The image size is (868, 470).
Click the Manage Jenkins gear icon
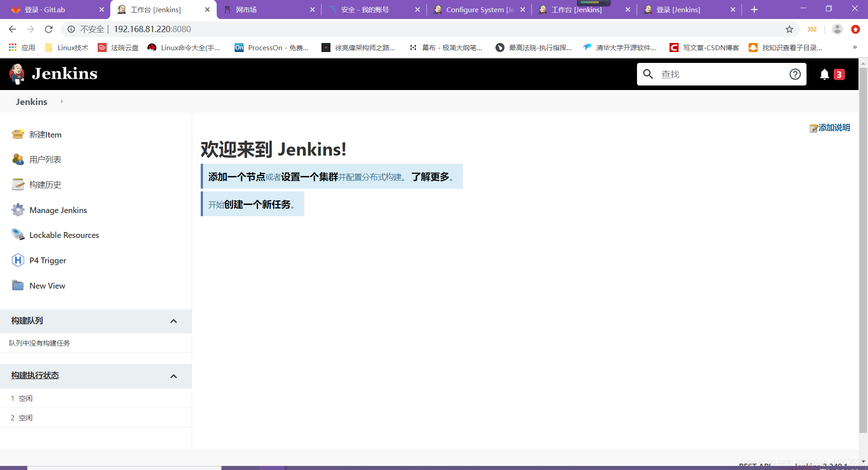tap(18, 210)
